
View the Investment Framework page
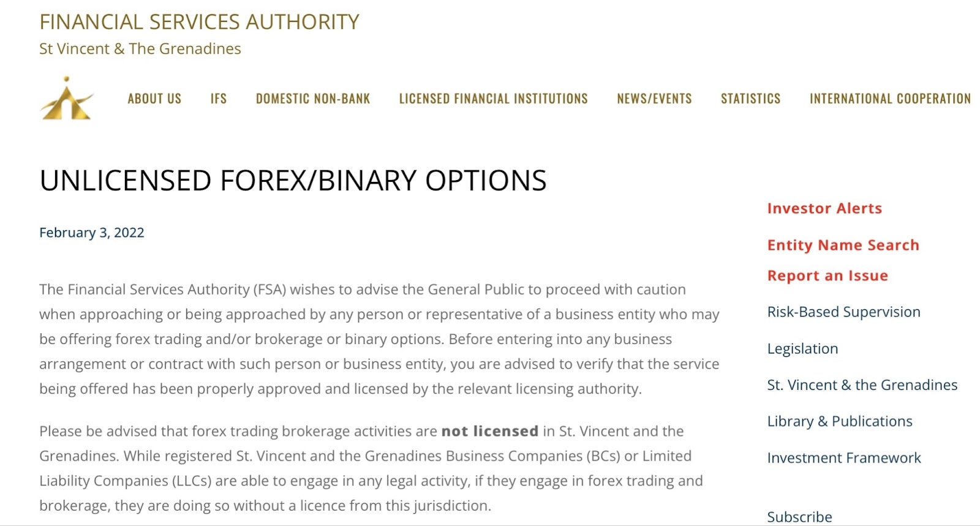844,457
